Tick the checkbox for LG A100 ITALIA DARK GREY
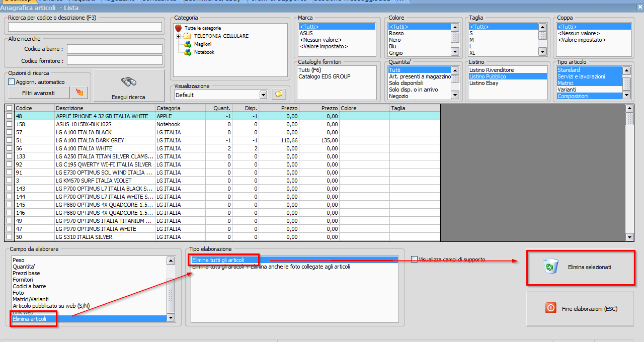Screen dimensions: 644x342 tap(9, 140)
